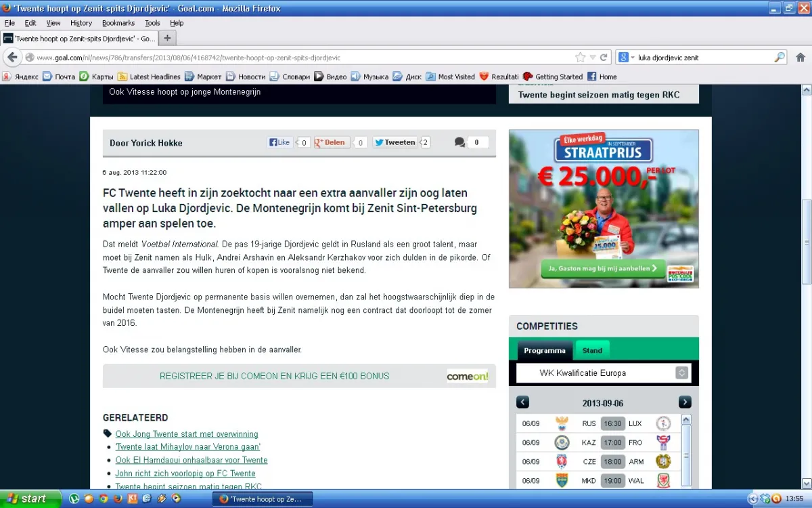Switch to the Programma tab

pyautogui.click(x=545, y=350)
